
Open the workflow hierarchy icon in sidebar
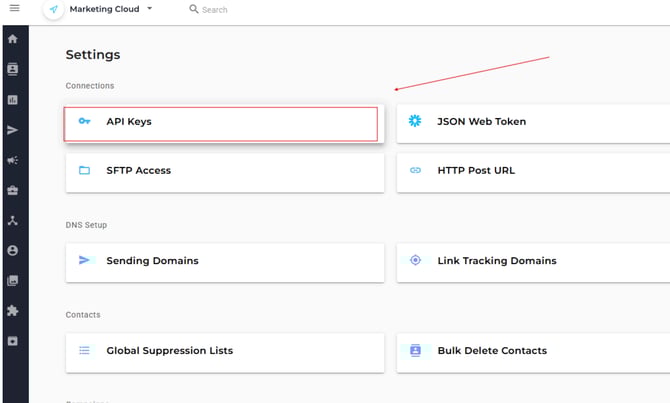pyautogui.click(x=13, y=220)
